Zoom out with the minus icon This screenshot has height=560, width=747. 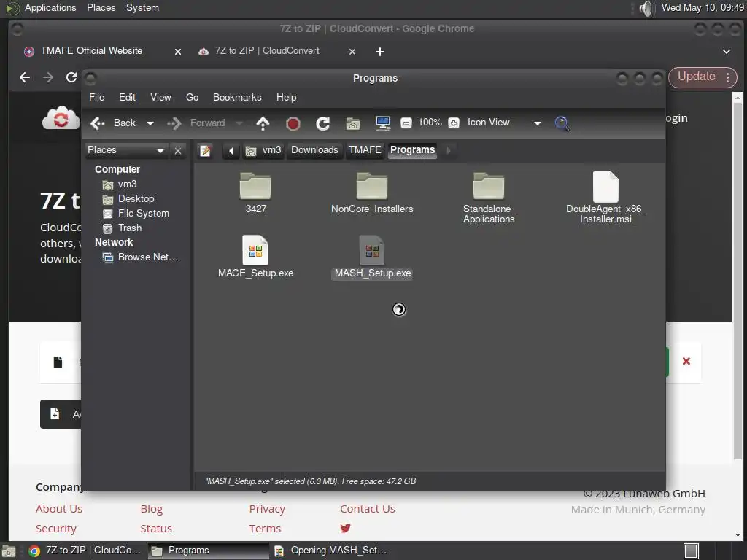pyautogui.click(x=406, y=122)
